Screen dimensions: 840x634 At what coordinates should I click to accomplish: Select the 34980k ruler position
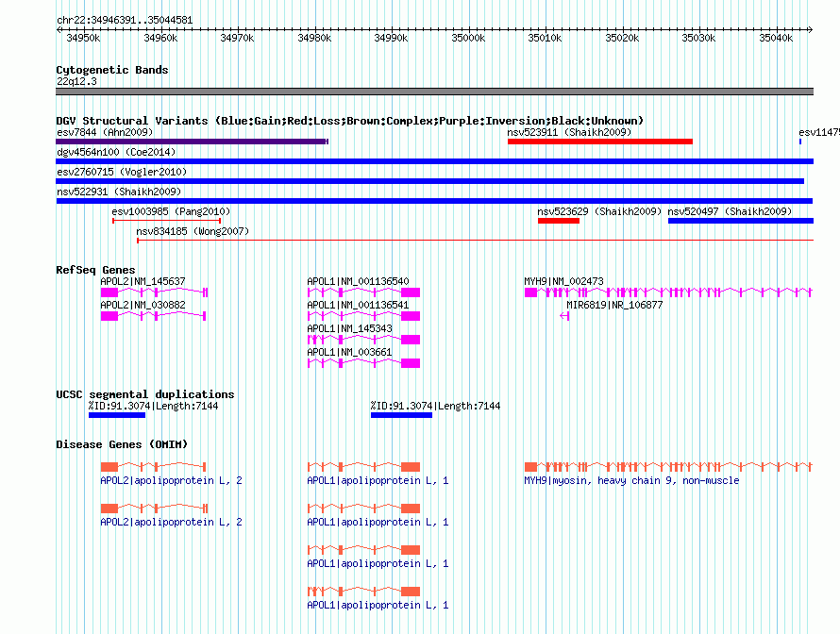pyautogui.click(x=314, y=38)
